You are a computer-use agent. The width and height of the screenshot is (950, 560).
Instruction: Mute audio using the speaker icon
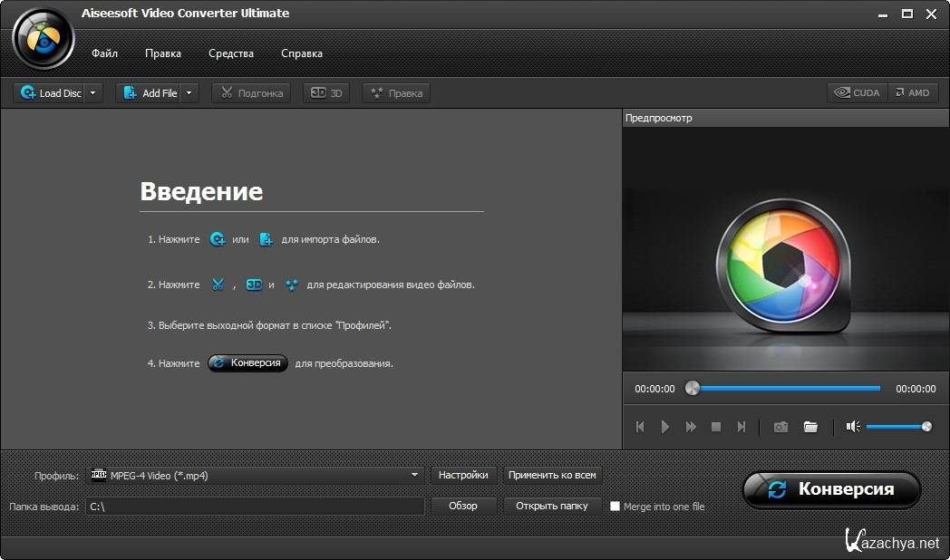click(x=852, y=427)
